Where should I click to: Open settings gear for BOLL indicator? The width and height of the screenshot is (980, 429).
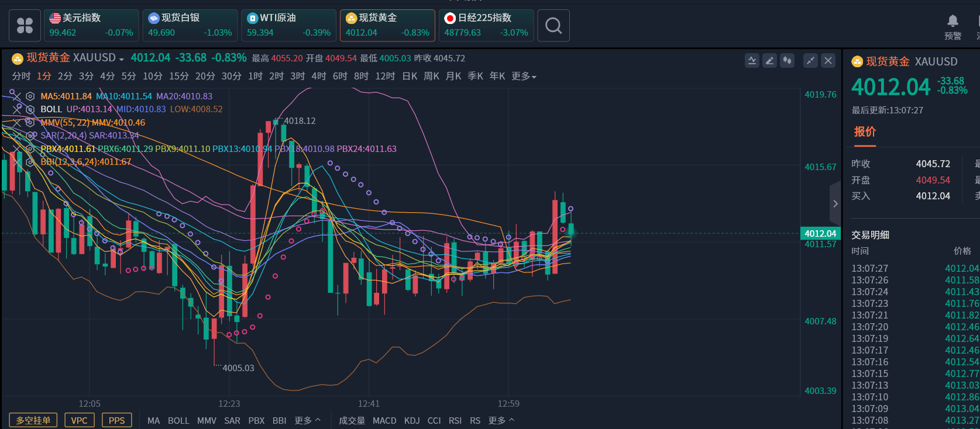tap(30, 109)
